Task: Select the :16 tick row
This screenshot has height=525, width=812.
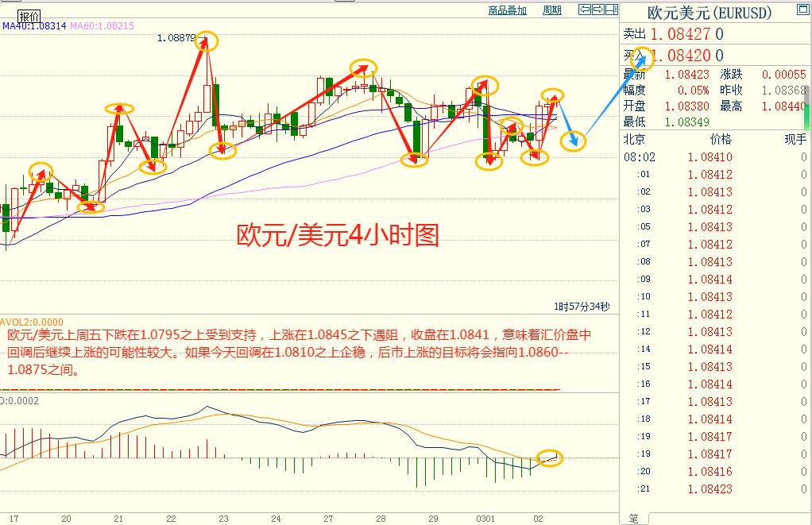Action: pos(715,384)
